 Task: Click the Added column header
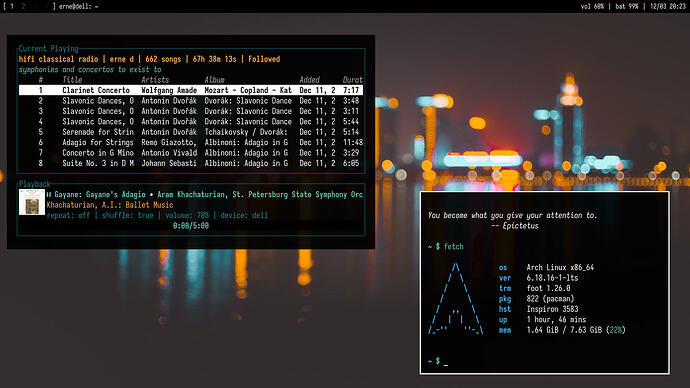coord(309,80)
